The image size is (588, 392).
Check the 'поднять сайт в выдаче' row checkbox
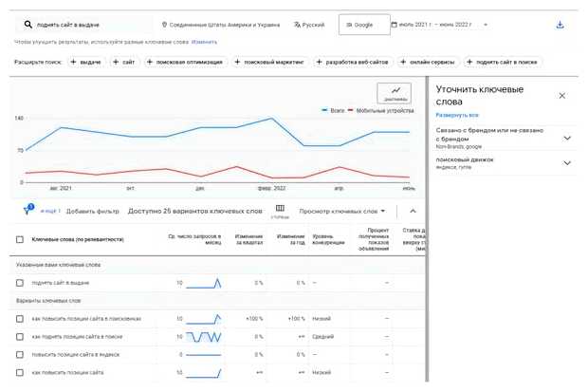coord(20,283)
